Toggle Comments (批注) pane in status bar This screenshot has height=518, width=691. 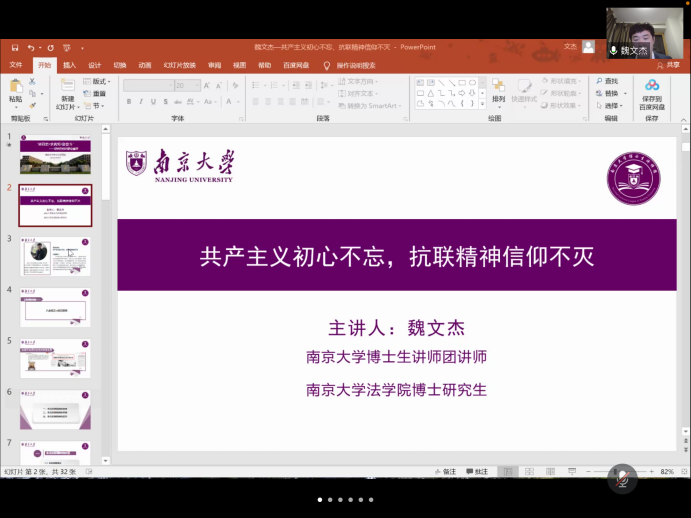477,472
